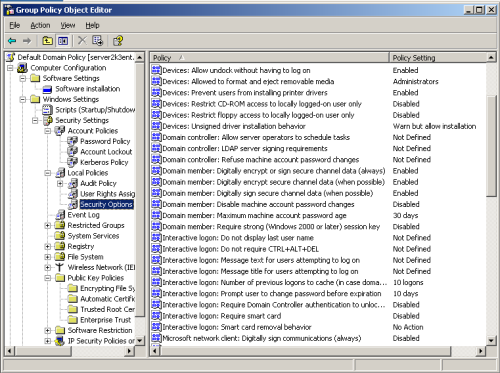Click the Help toolbar icon
Viewport: 500px width, 373px height.
(x=118, y=41)
